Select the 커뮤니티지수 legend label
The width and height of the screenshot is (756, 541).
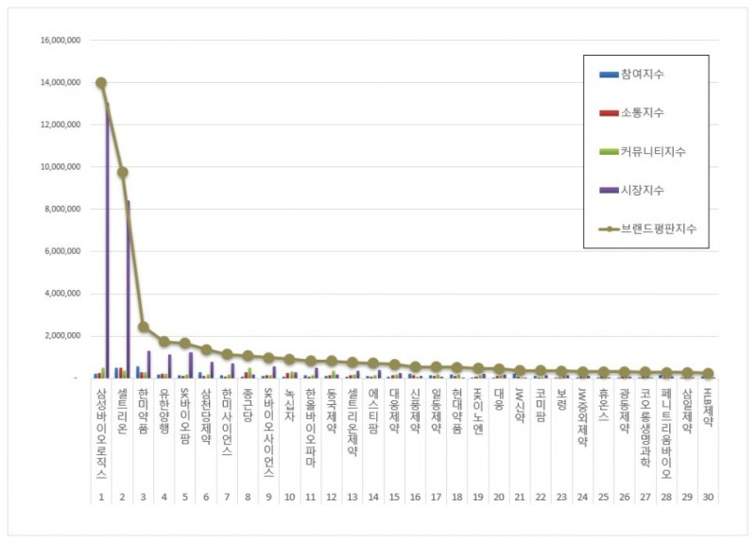click(x=653, y=152)
